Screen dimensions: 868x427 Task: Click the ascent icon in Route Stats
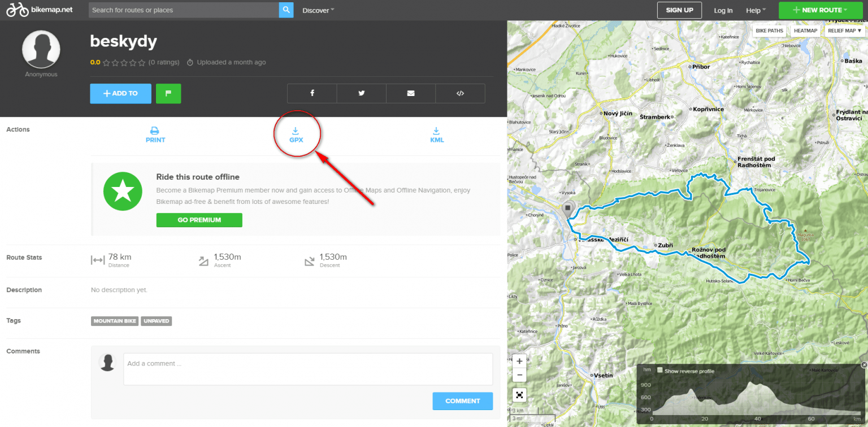point(204,261)
